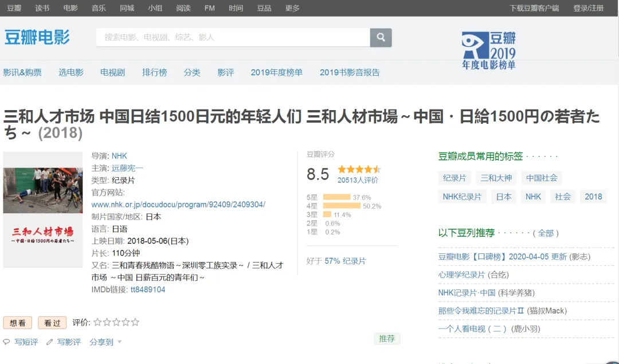The width and height of the screenshot is (619, 364).
Task: Open the 更多 menu in top bar
Action: pyautogui.click(x=292, y=8)
